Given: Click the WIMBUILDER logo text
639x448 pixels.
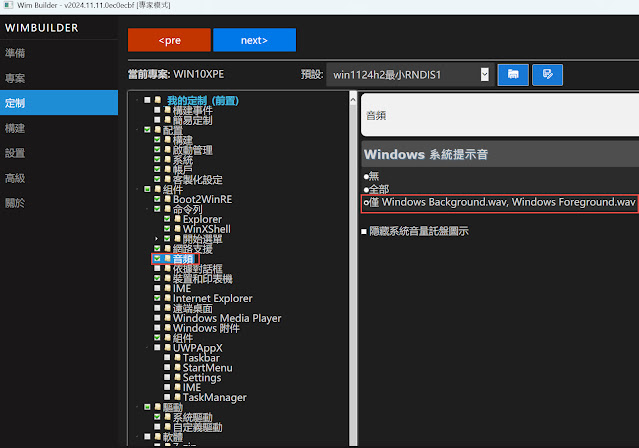Looking at the screenshot, I should [41, 28].
